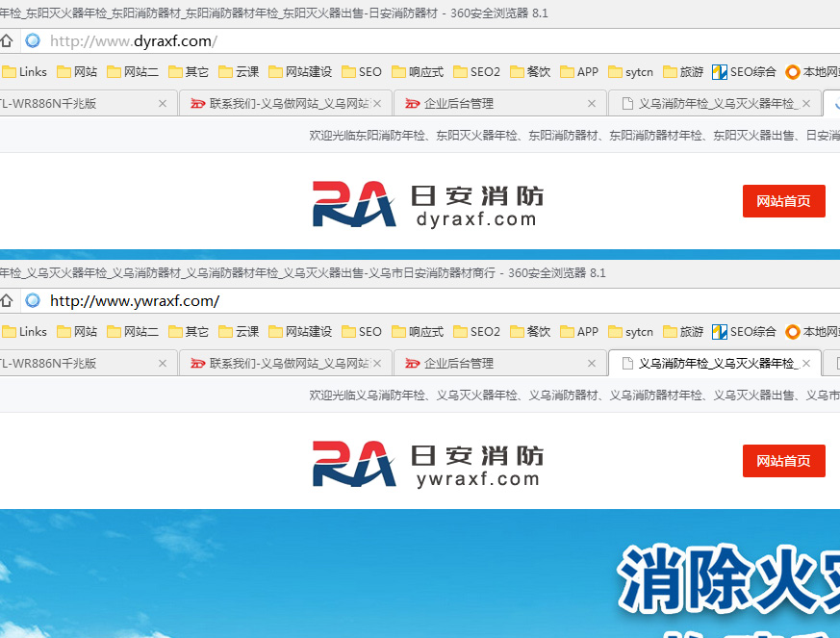Close 义乌消防年检 tab in upper browser
Image resolution: width=840 pixels, height=638 pixels.
[x=806, y=103]
